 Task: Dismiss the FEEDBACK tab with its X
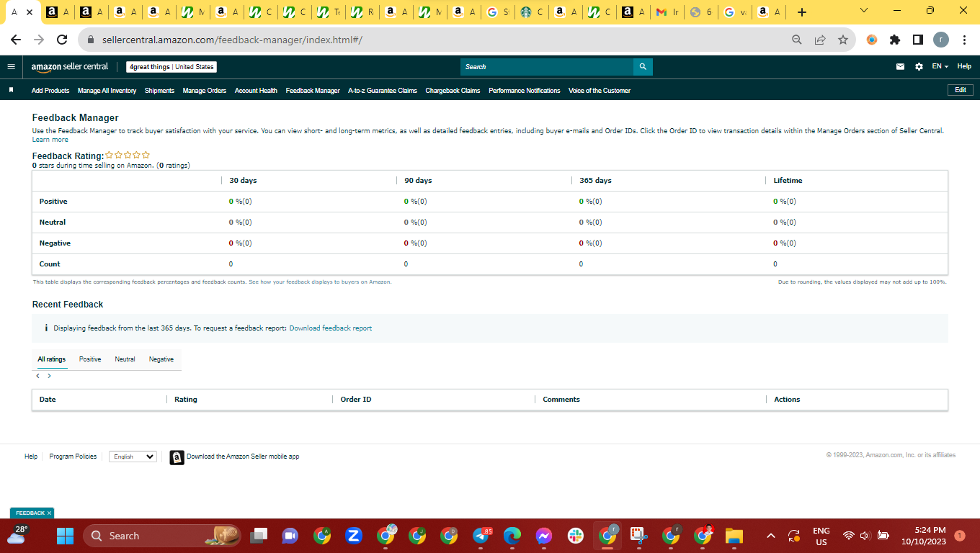click(x=49, y=513)
